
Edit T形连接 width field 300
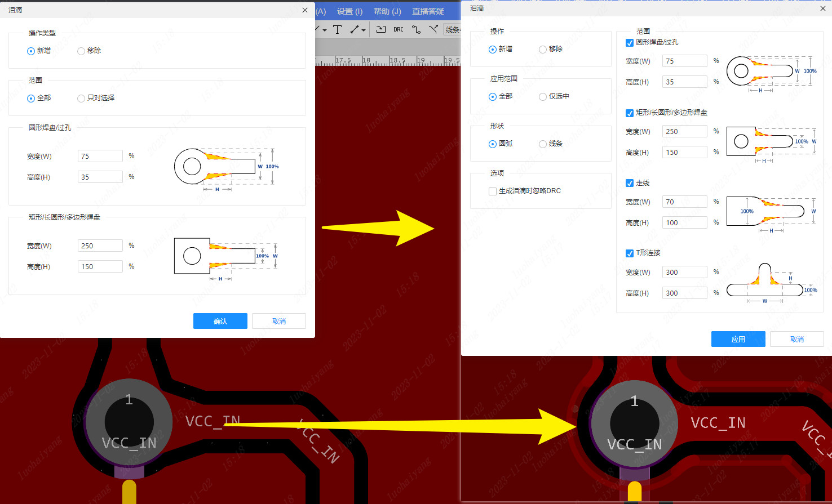click(x=685, y=272)
